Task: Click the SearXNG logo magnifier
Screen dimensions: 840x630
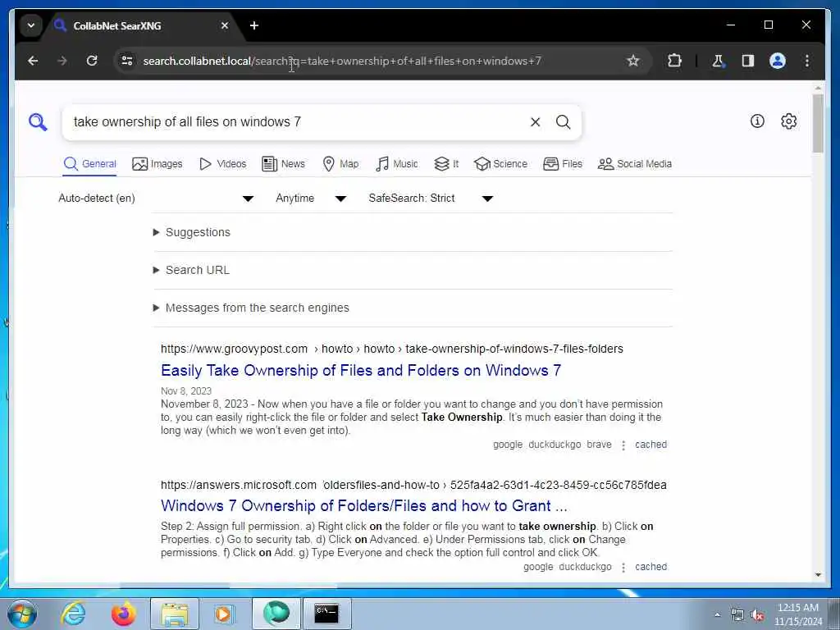Action: coord(38,122)
